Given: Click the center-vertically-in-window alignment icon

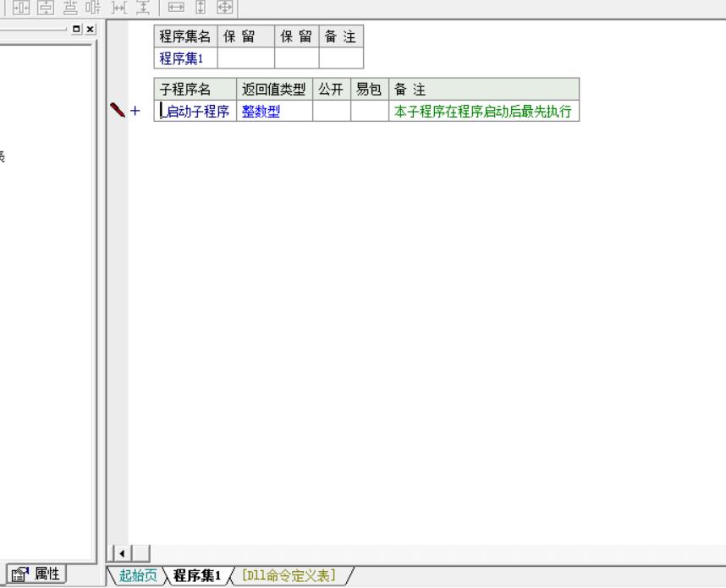Looking at the screenshot, I should pyautogui.click(x=46, y=7).
